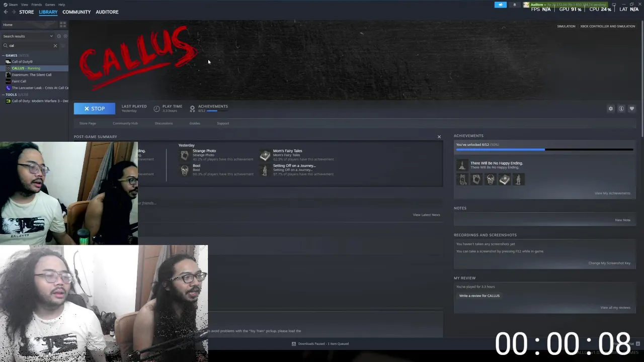
Task: Open View Latest News link
Action: (427, 215)
